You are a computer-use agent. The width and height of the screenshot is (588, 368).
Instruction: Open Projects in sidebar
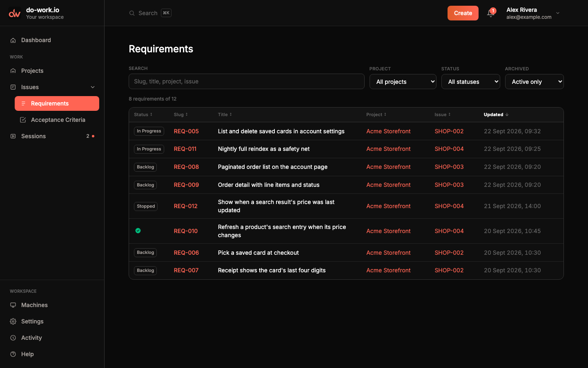52,71
